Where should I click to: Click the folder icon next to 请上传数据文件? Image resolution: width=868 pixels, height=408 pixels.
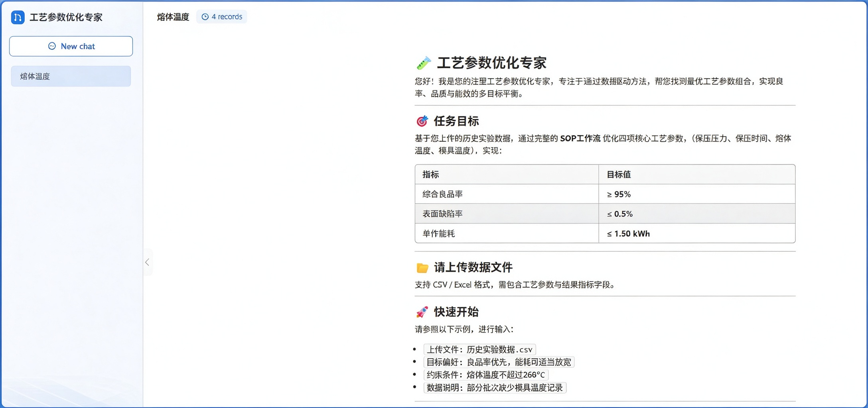coord(422,267)
